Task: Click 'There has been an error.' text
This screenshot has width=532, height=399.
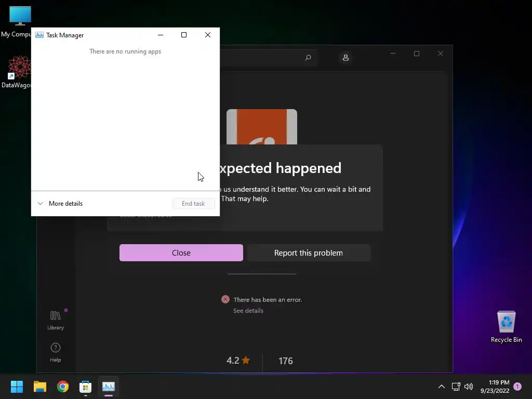Action: tap(268, 300)
